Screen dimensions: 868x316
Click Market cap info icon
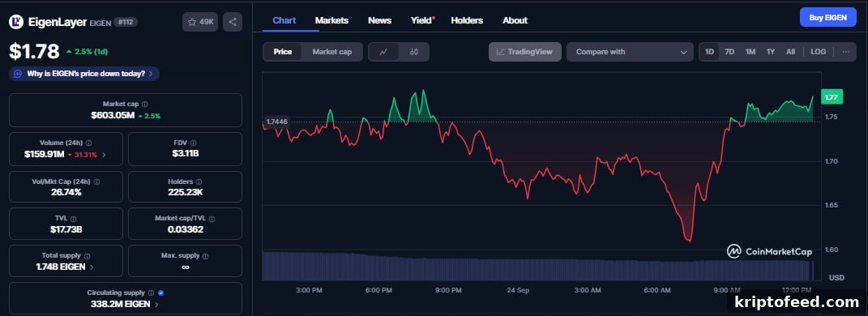144,104
